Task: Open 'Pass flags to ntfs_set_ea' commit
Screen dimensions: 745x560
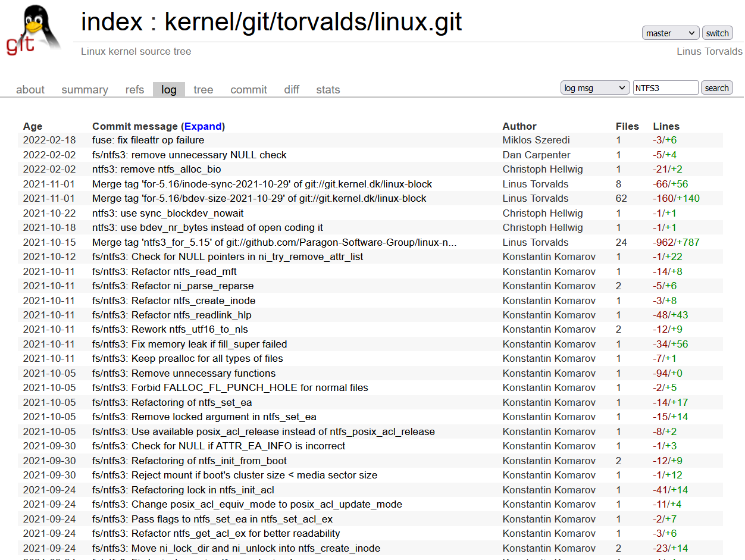Action: tap(212, 519)
